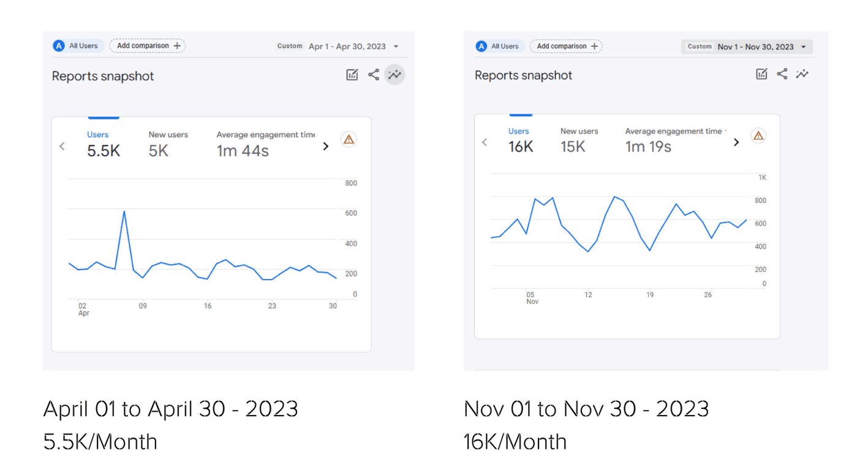The height and width of the screenshot is (464, 868).
Task: Click the share icon in April panel
Action: click(x=374, y=75)
